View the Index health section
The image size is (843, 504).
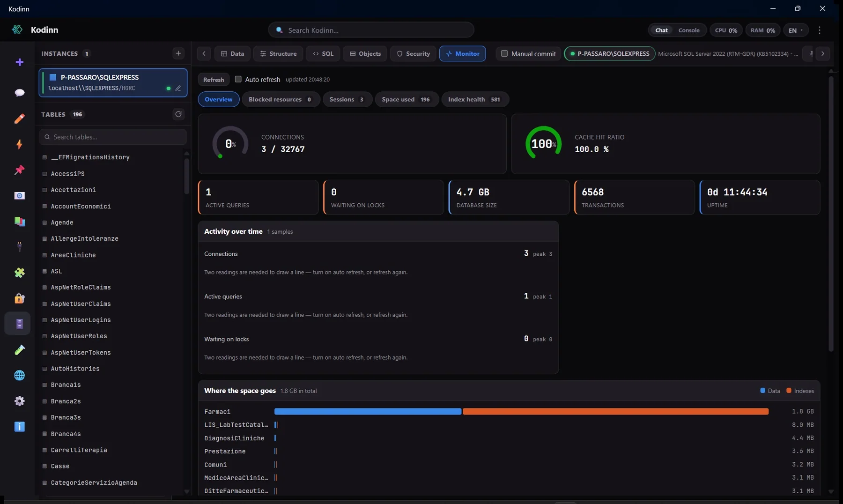coord(474,99)
